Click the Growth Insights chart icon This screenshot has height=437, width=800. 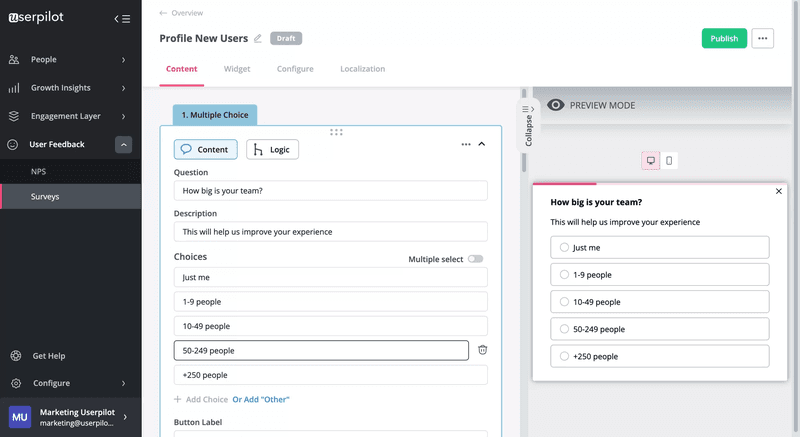[14, 88]
